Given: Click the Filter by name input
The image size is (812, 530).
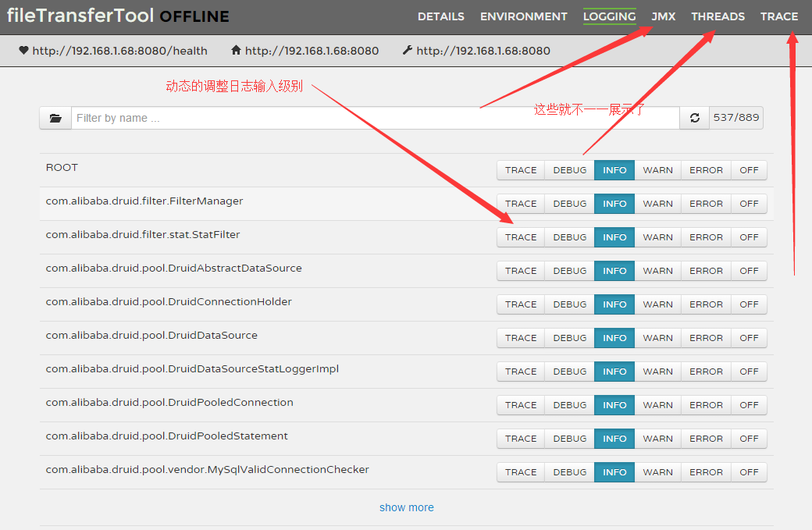Looking at the screenshot, I should click(x=376, y=118).
